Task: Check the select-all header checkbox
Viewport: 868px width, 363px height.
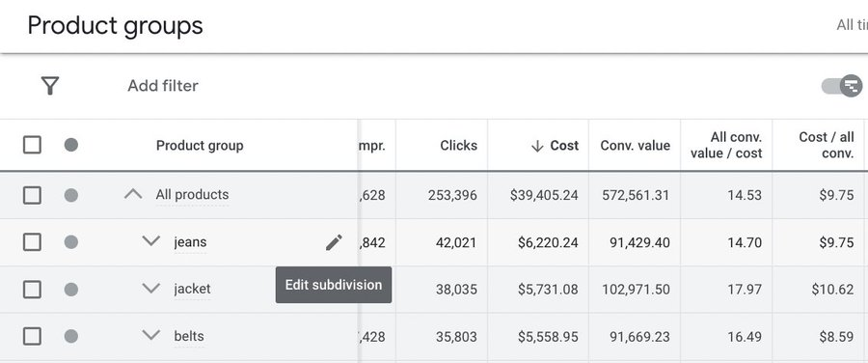Action: [x=32, y=145]
